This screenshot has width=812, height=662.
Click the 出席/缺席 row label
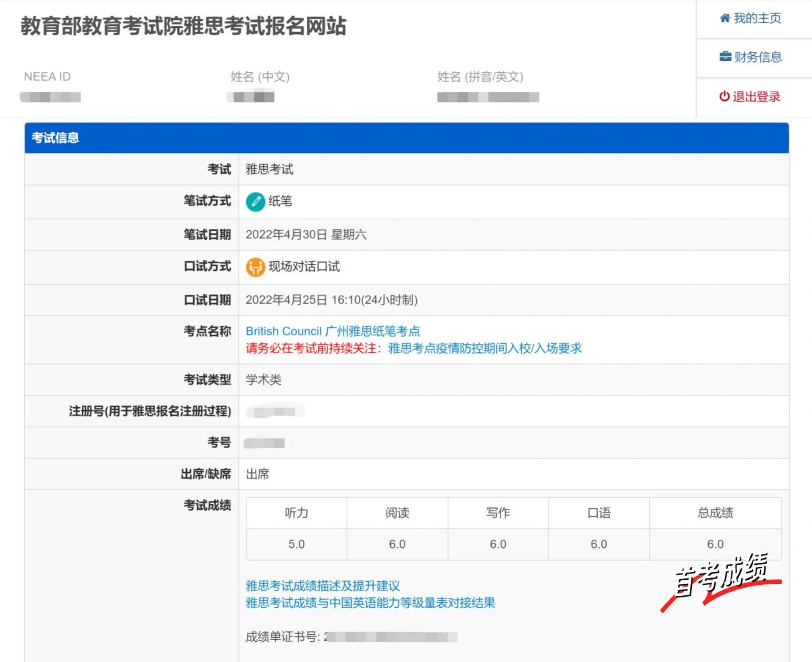coord(206,474)
